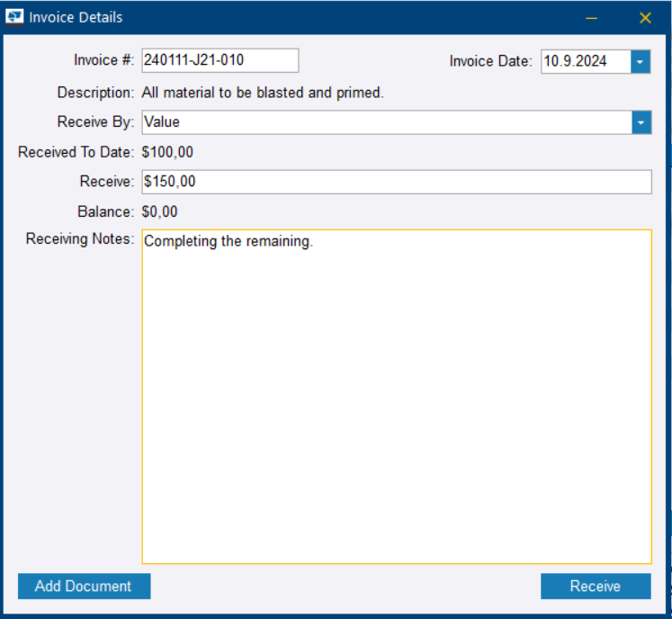This screenshot has width=672, height=619.
Task: Open the Invoice Date calendar dropdown arrow
Action: click(641, 62)
